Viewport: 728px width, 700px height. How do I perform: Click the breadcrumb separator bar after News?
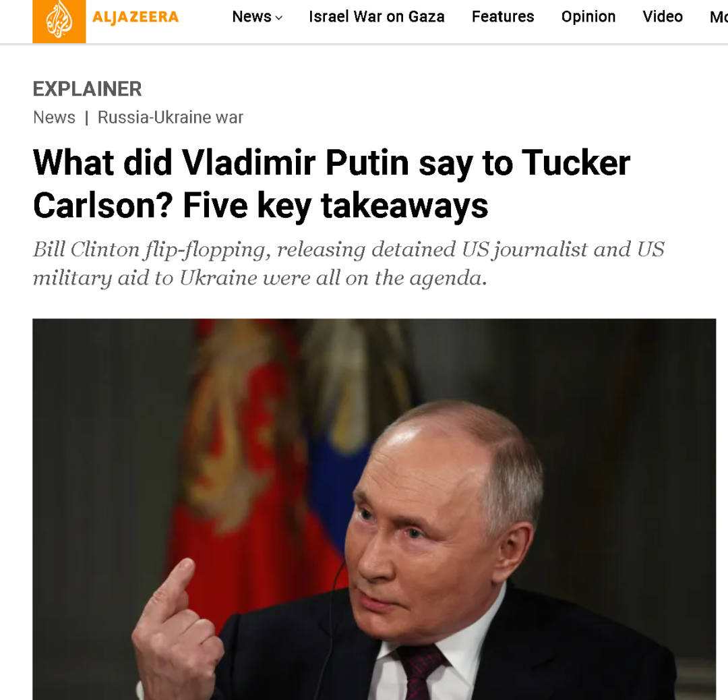(86, 118)
